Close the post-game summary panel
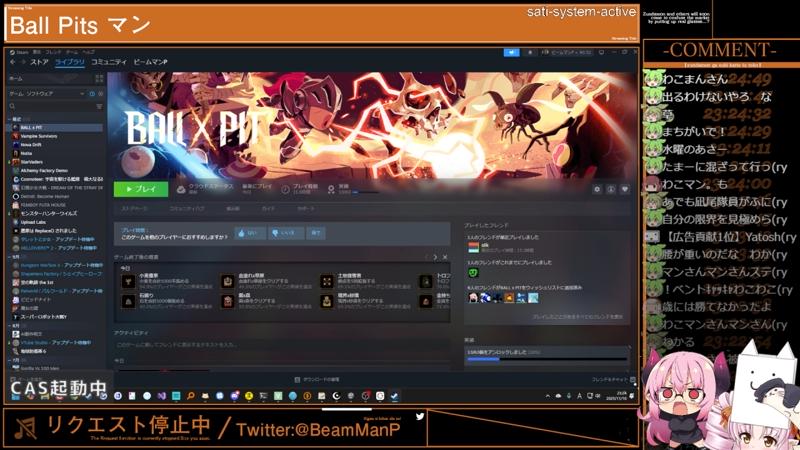The image size is (800, 450). click(445, 257)
